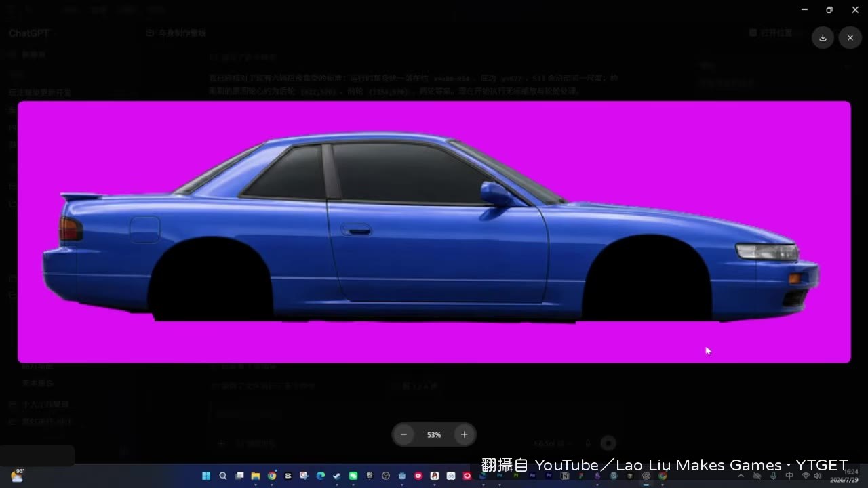This screenshot has width=868, height=488.
Task: Launch CapCut from the taskbar
Action: point(288,476)
